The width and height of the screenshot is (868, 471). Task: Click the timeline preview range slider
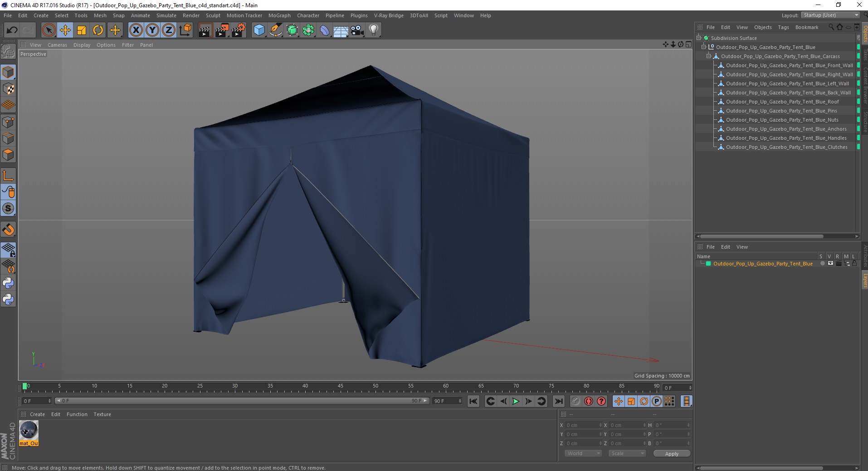(x=242, y=401)
